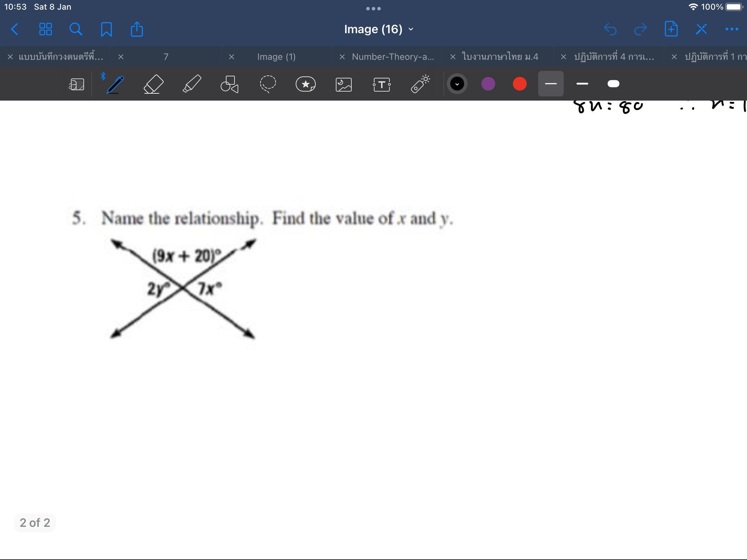Open the Image insert tool
Image resolution: width=747 pixels, height=560 pixels.
pos(344,84)
